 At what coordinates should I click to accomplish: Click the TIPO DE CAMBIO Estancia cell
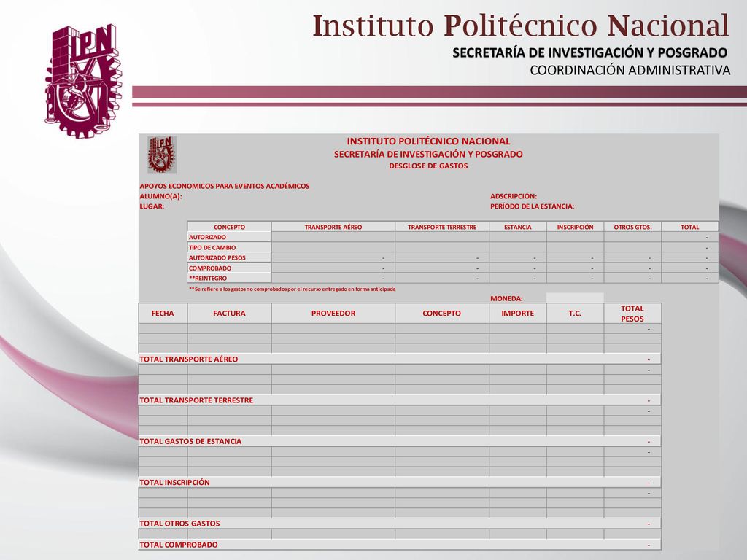click(517, 248)
